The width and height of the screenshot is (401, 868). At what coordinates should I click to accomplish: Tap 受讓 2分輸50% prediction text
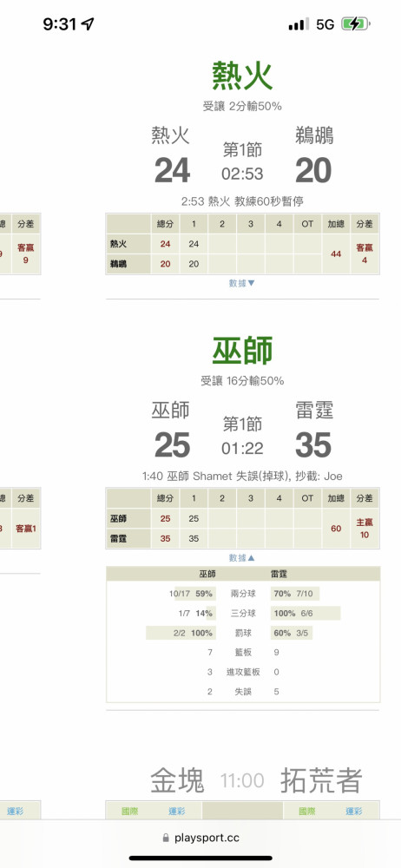[242, 106]
